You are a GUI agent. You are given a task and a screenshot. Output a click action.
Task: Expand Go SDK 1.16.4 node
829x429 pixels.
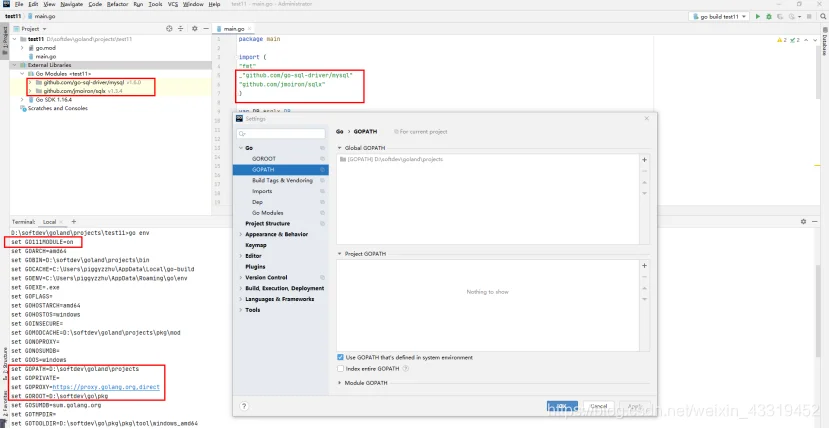(22, 99)
